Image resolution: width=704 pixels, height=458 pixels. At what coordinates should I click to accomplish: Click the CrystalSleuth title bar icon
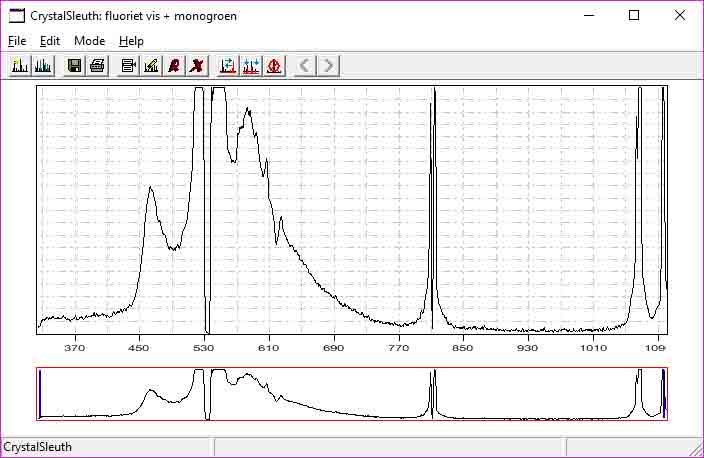tap(16, 16)
